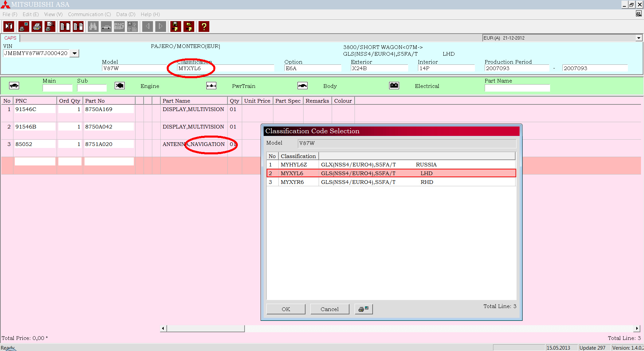The width and height of the screenshot is (644, 351).
Task: Click the printer icon in the toolbar
Action: (x=37, y=27)
